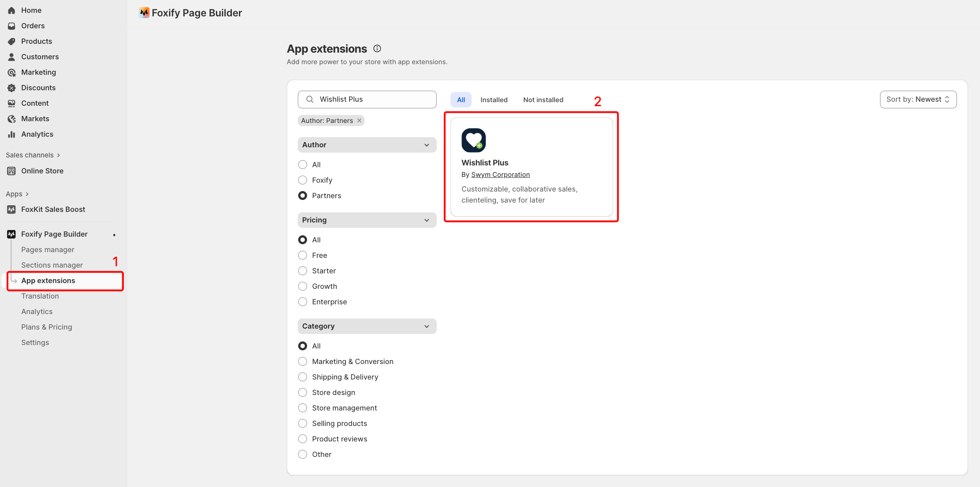Open Plans & Pricing in the sidebar
Screen dimensions: 980x487
pyautogui.click(x=46, y=327)
